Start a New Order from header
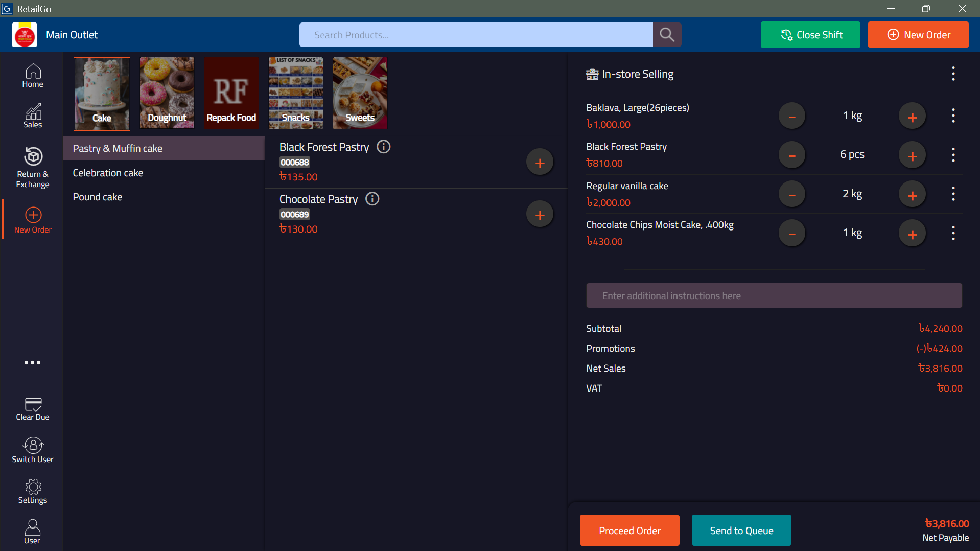Viewport: 980px width, 551px height. (918, 35)
